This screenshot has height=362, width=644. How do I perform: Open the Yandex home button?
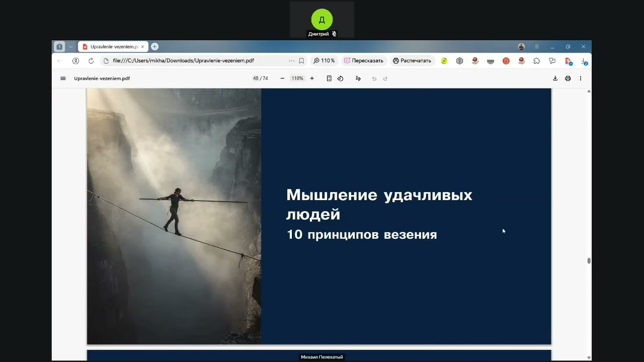pyautogui.click(x=75, y=61)
